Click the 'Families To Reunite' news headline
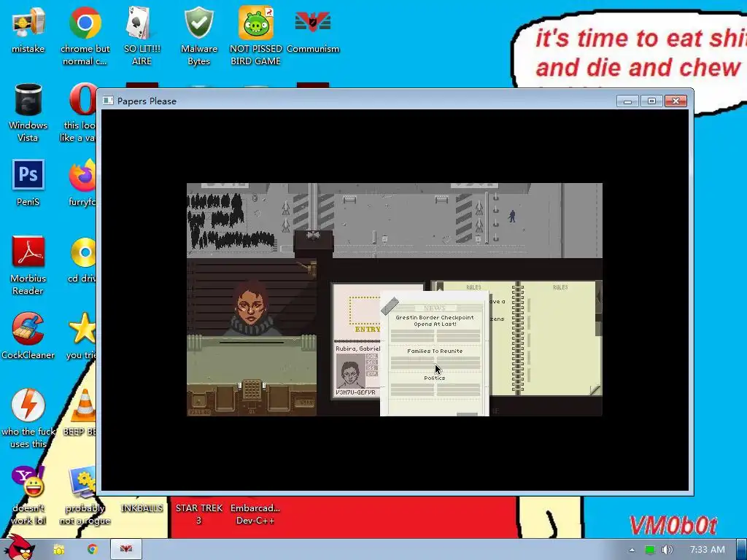Image resolution: width=747 pixels, height=560 pixels. (x=435, y=351)
